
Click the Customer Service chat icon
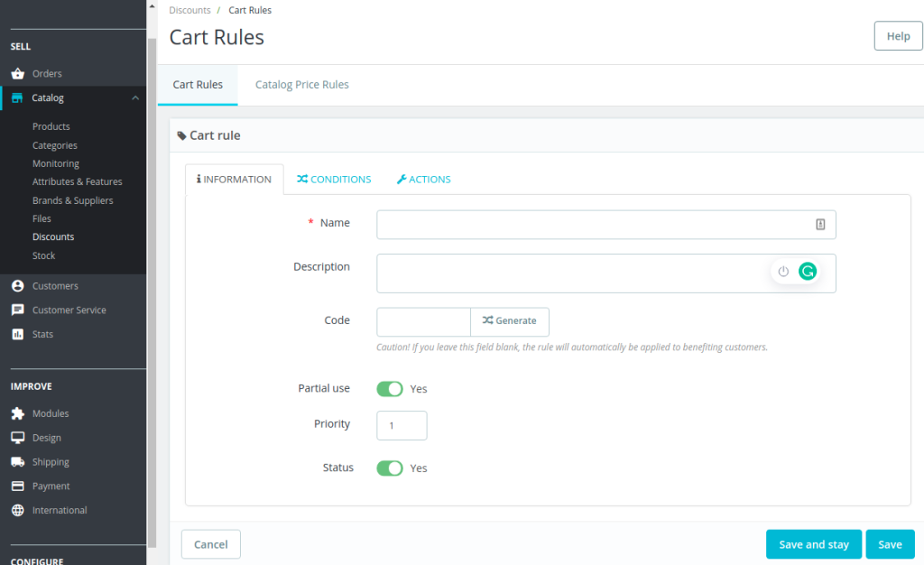click(x=18, y=310)
